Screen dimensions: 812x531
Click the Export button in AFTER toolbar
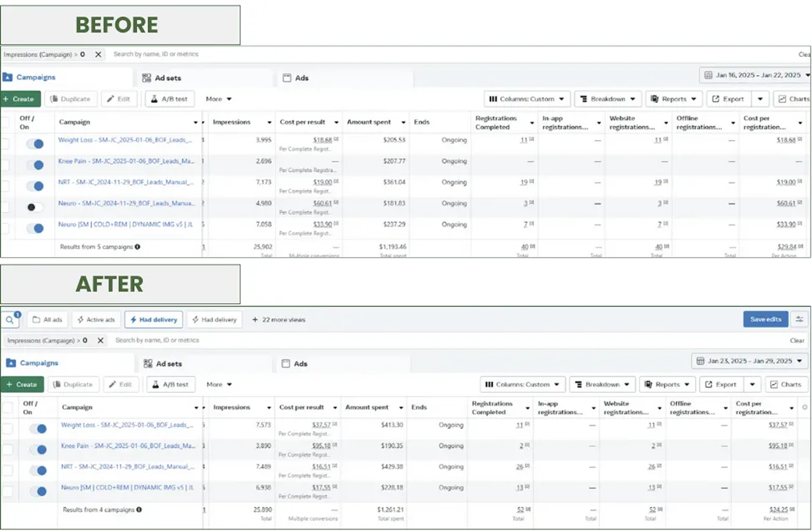tap(721, 384)
